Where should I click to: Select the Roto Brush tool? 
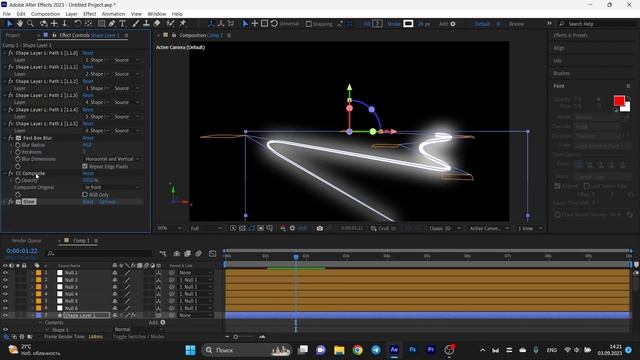pyautogui.click(x=170, y=24)
